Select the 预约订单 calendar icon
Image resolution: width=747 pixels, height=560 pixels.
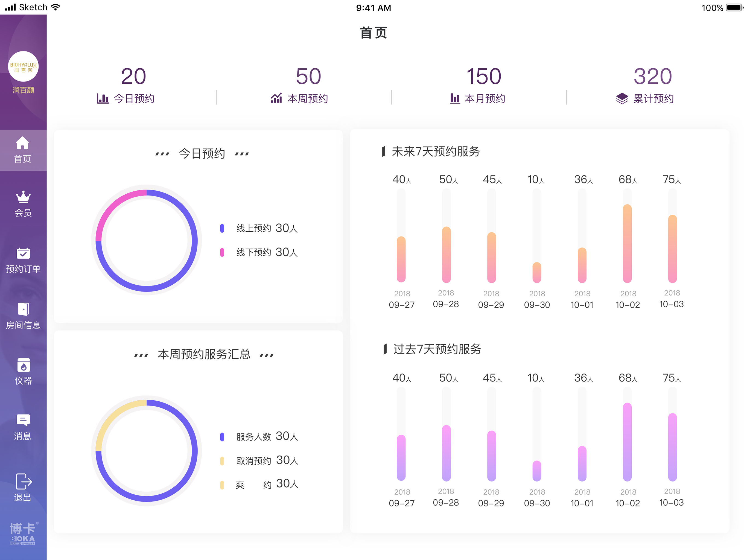click(23, 253)
